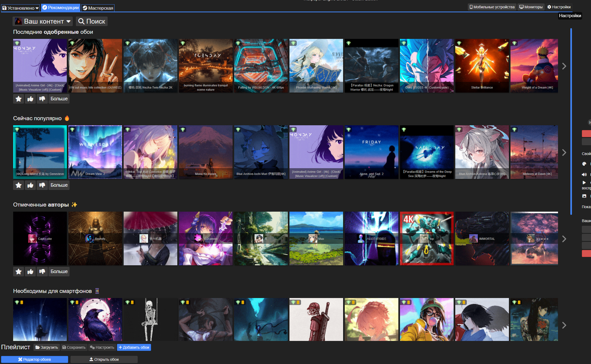Image resolution: width=591 pixels, height=364 pixels.
Task: Dislike the Сейчас популярно row with thumbs-down
Action: [x=42, y=185]
